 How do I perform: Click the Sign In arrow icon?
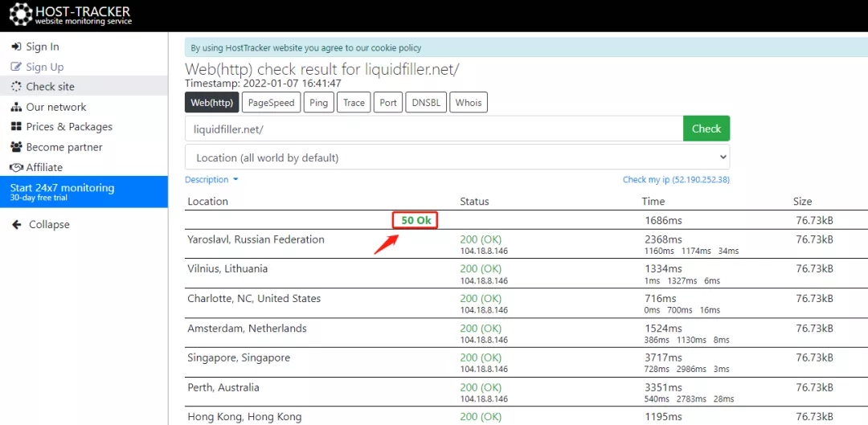pos(16,47)
